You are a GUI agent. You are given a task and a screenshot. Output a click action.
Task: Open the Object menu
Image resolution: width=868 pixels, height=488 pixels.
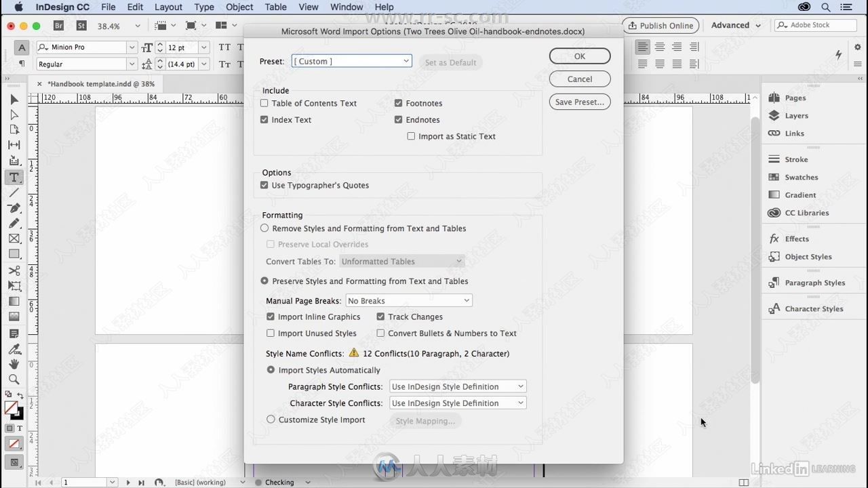coord(239,7)
